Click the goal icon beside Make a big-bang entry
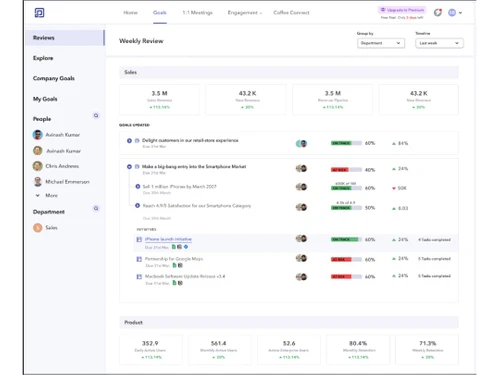Image resolution: width=500 pixels, height=375 pixels. coord(137,167)
